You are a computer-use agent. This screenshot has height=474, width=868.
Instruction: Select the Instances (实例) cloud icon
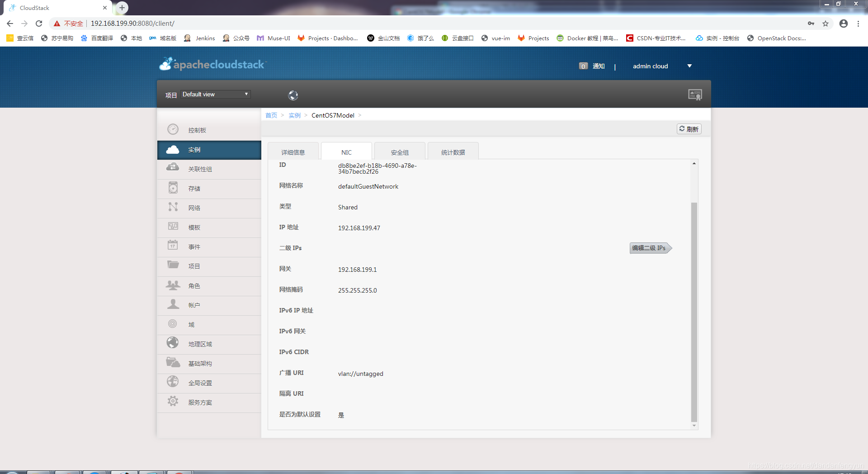(x=173, y=149)
